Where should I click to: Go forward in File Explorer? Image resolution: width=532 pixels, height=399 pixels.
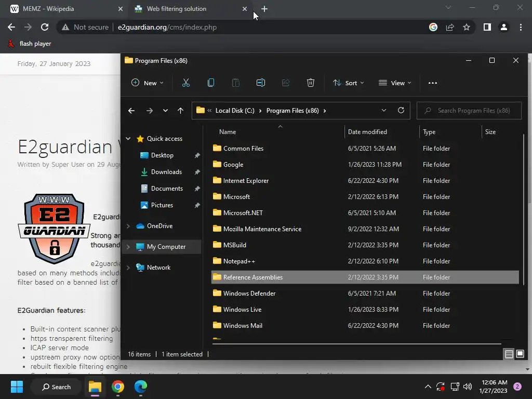[149, 111]
